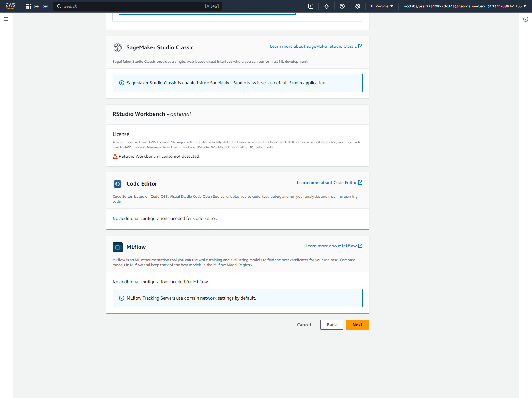Open the info panel icon on the right
532x398 pixels.
pos(526,19)
